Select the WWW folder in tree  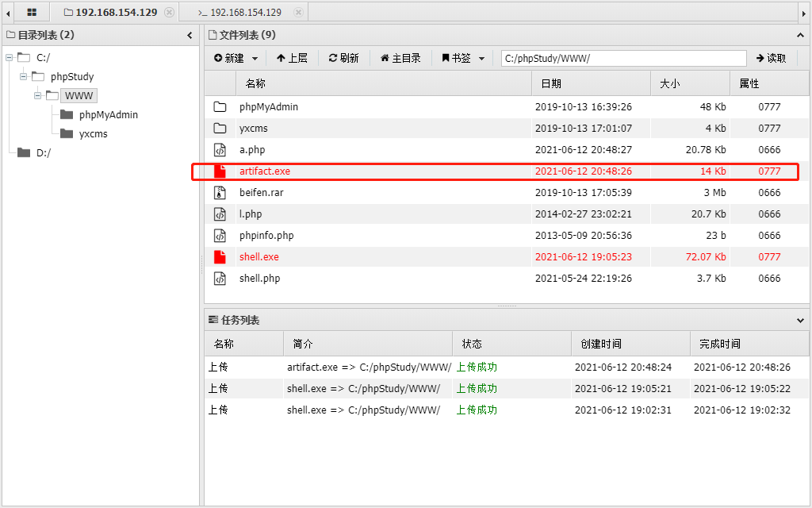coord(79,95)
